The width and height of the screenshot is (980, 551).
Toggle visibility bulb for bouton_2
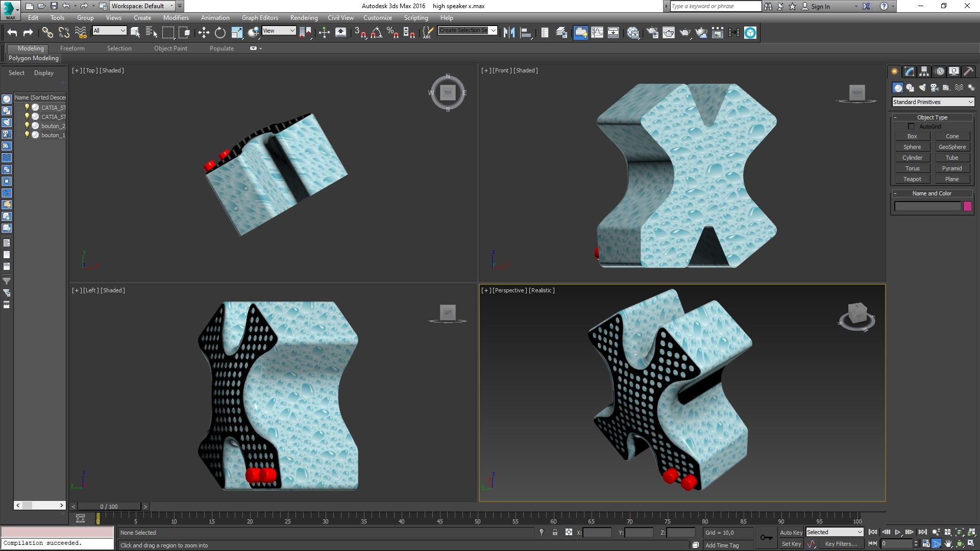(x=27, y=126)
